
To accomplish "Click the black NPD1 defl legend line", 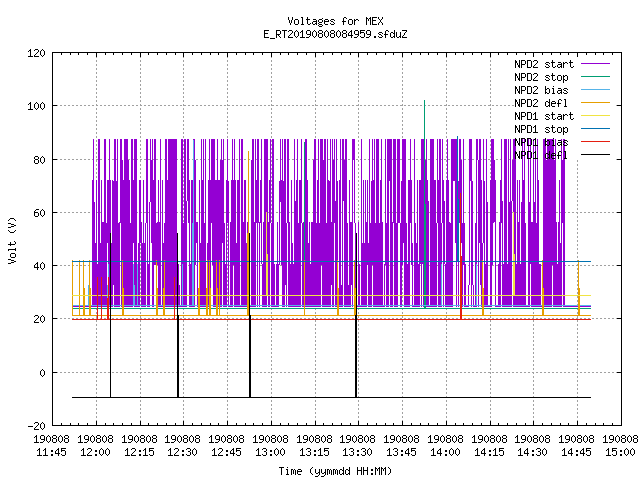I will click(595, 155).
